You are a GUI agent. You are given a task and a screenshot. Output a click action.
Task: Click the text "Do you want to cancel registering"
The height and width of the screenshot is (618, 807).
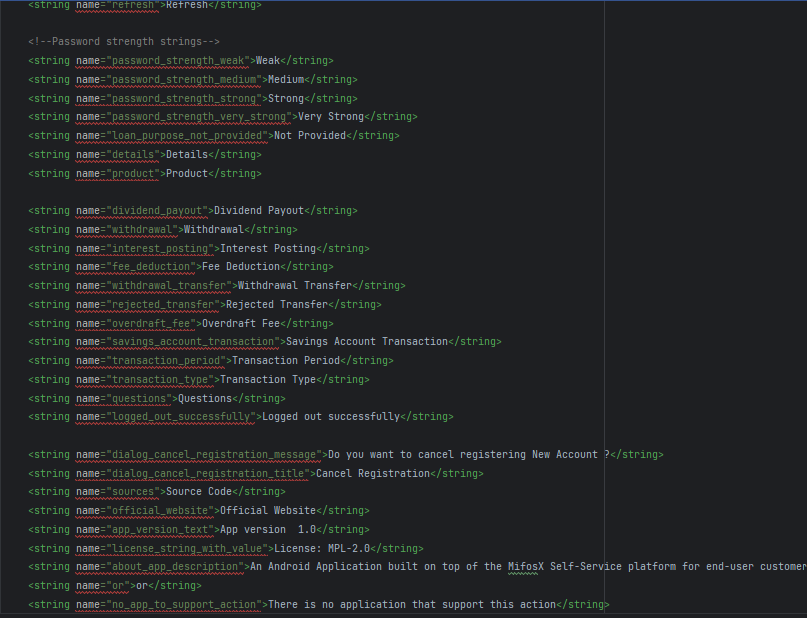427,455
